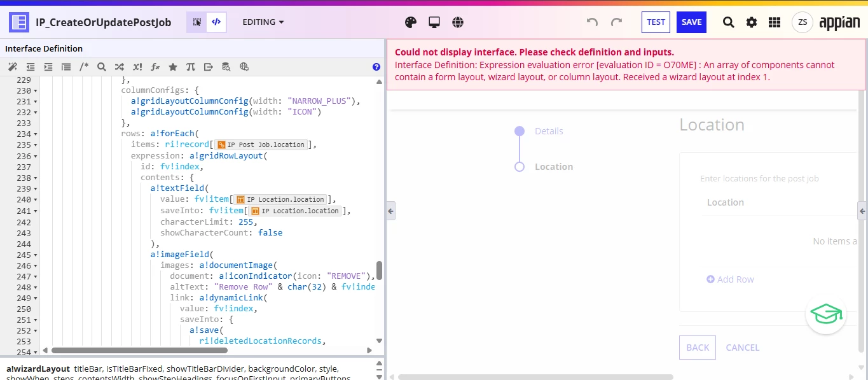
Task: Switch to design mode view
Action: (x=197, y=22)
